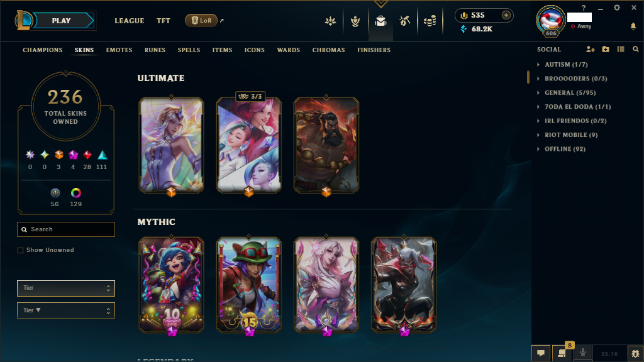Switch to the CHROMAS tab
Image resolution: width=644 pixels, height=362 pixels.
pos(328,50)
